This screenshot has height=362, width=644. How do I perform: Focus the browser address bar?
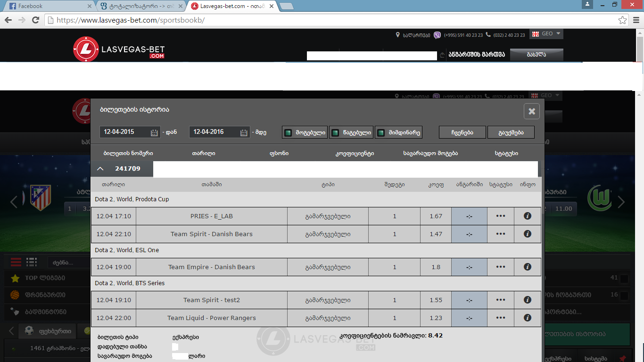(x=337, y=20)
